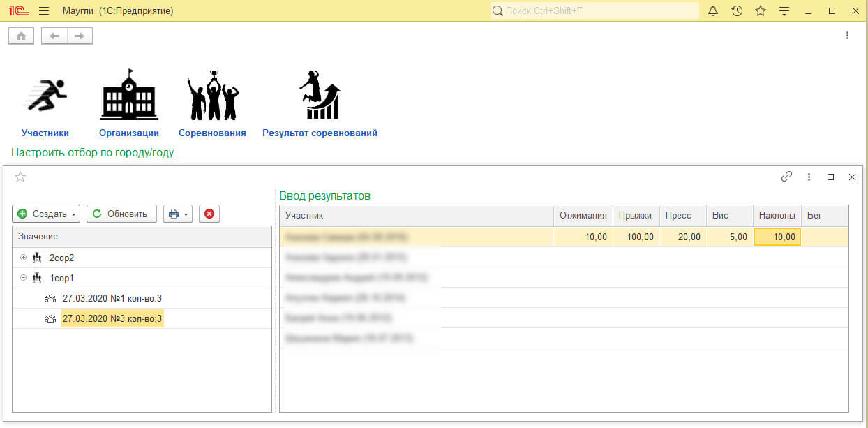Select 27.03.2020 №1 кол-во:3 tree row

point(112,298)
